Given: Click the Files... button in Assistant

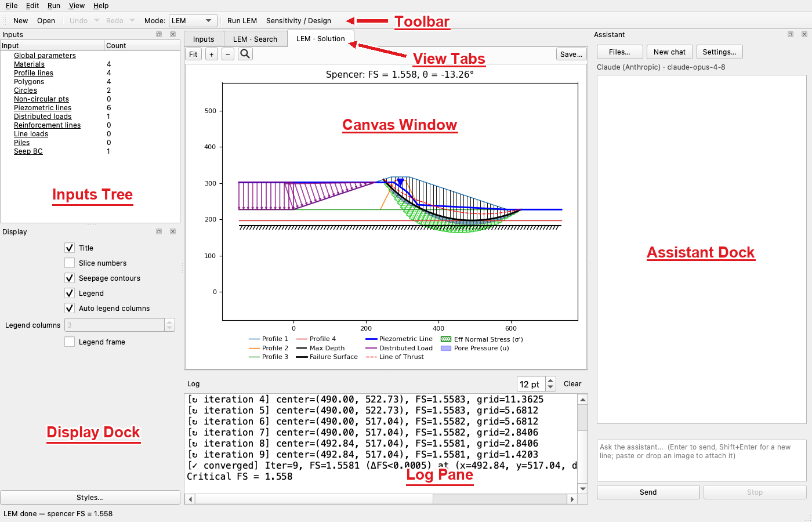Looking at the screenshot, I should [x=619, y=52].
